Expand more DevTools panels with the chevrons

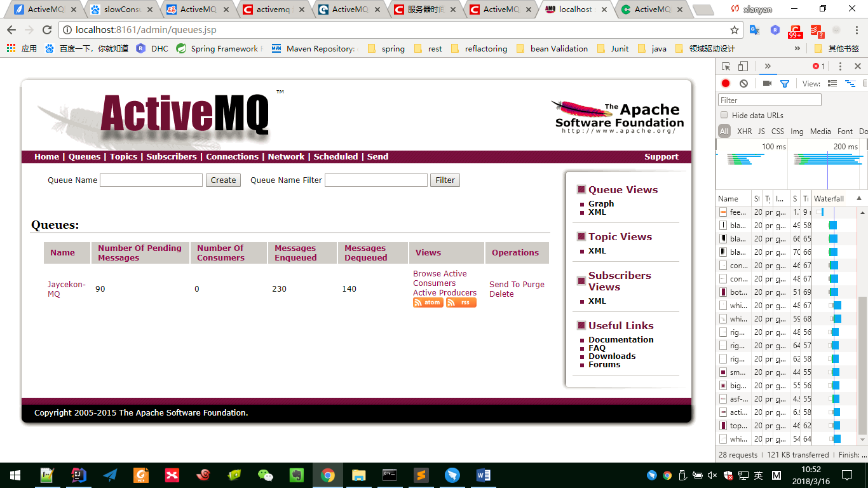click(x=767, y=66)
